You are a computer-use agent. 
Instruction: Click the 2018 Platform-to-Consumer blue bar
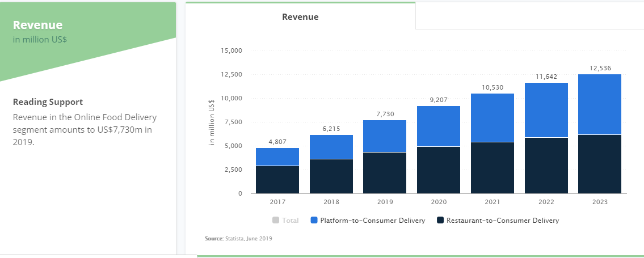tap(331, 146)
